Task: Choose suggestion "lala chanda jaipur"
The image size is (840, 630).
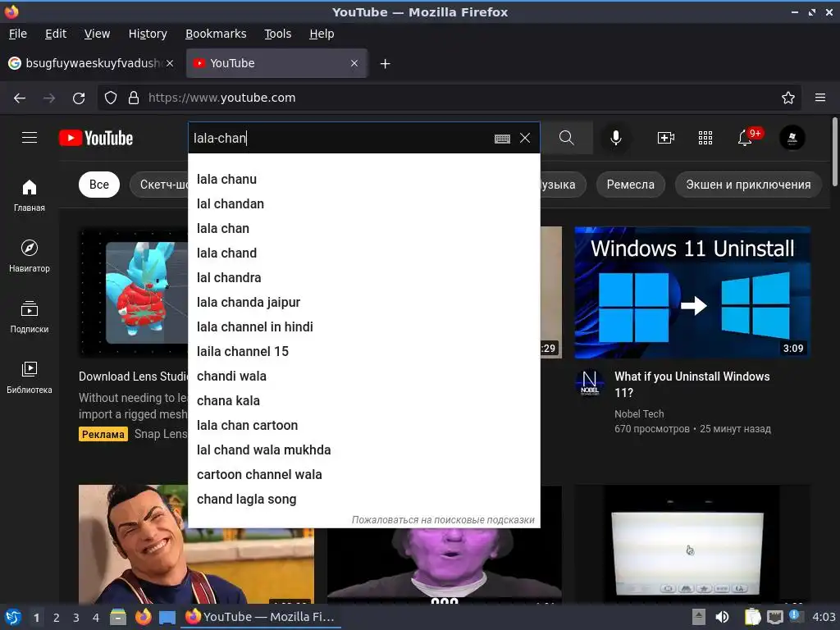Action: tap(363, 303)
